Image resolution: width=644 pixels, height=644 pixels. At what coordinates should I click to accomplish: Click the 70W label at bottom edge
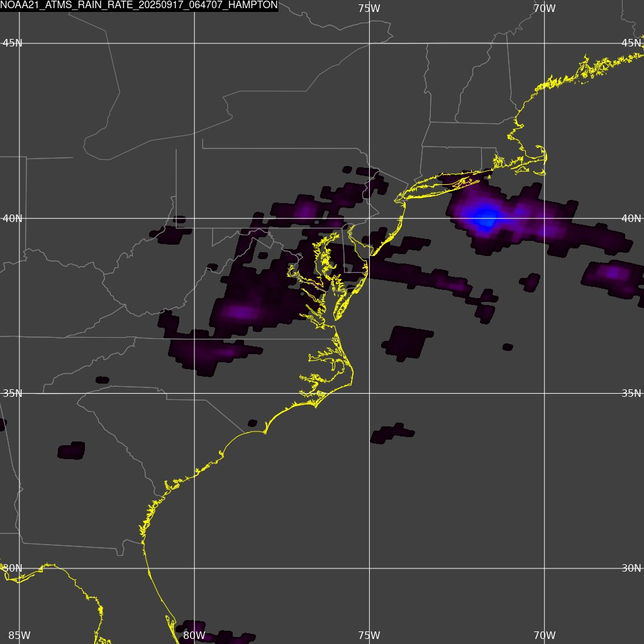tap(545, 635)
